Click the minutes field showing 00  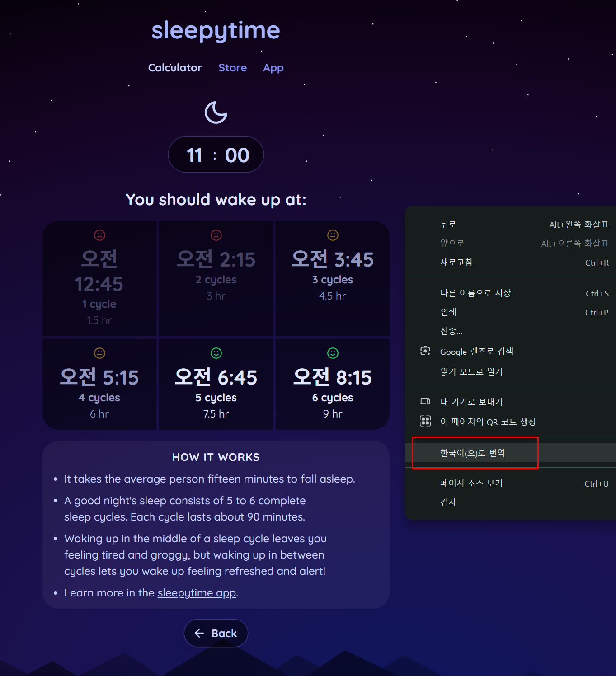click(237, 155)
